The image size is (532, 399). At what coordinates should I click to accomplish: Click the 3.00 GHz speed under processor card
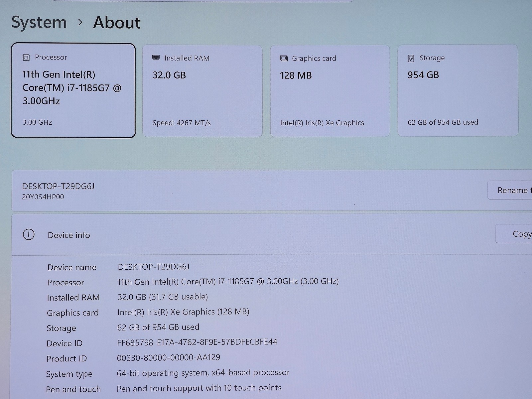pyautogui.click(x=37, y=122)
